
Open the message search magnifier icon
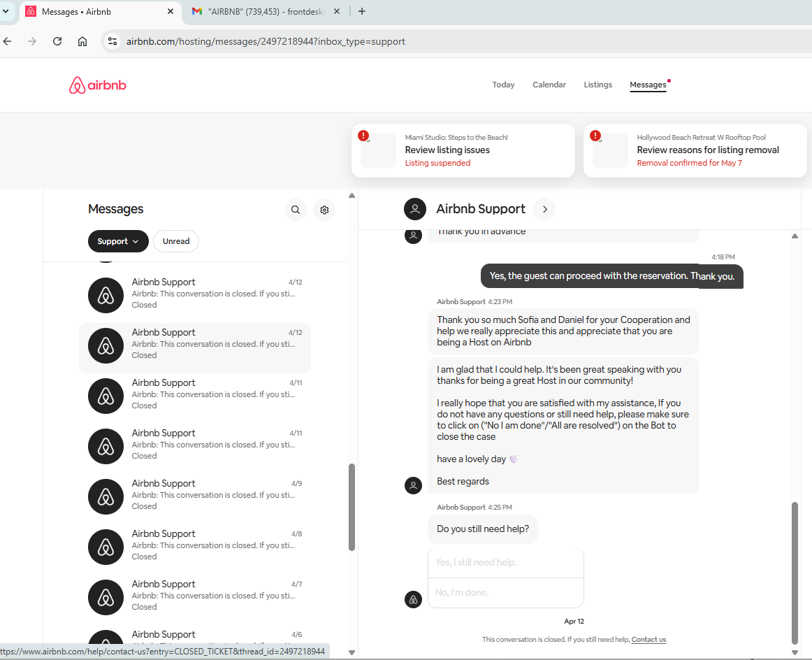click(x=295, y=210)
